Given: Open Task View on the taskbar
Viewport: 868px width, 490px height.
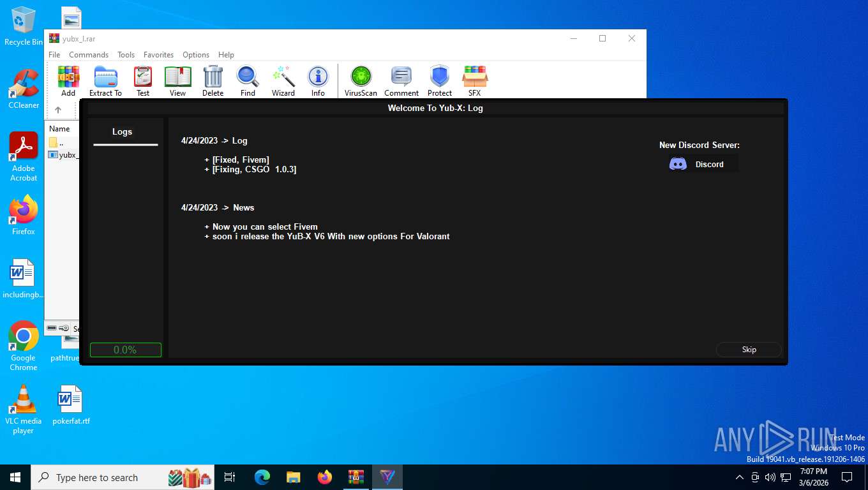Looking at the screenshot, I should coord(230,477).
